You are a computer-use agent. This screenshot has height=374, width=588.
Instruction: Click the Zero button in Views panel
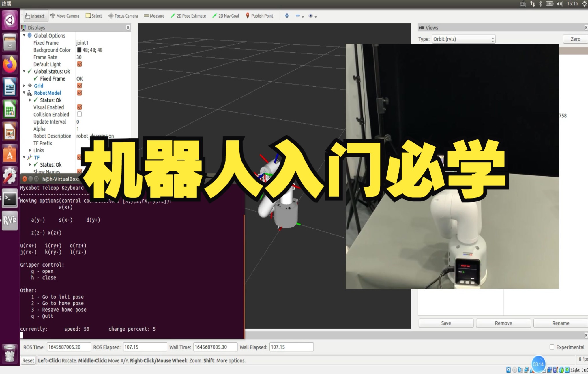click(x=575, y=39)
